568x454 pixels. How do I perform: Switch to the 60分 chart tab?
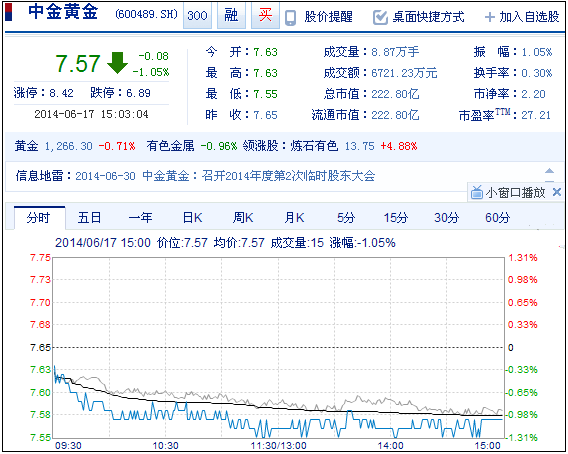click(x=498, y=218)
